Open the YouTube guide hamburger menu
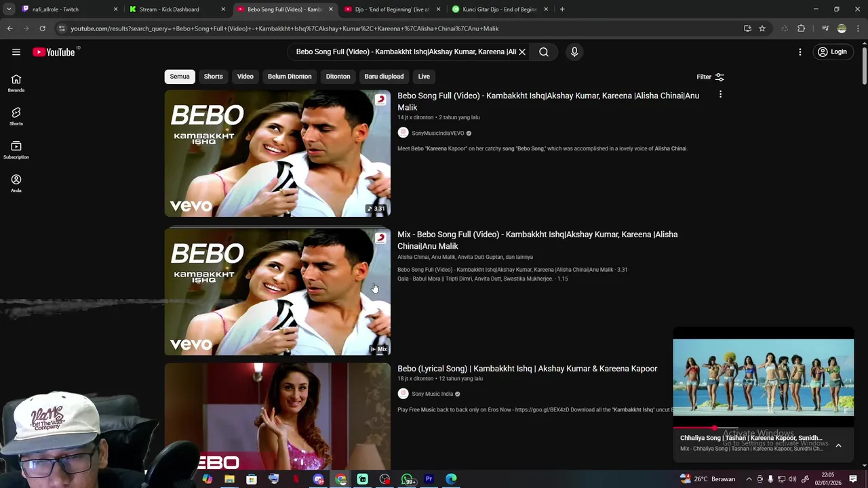 point(16,52)
